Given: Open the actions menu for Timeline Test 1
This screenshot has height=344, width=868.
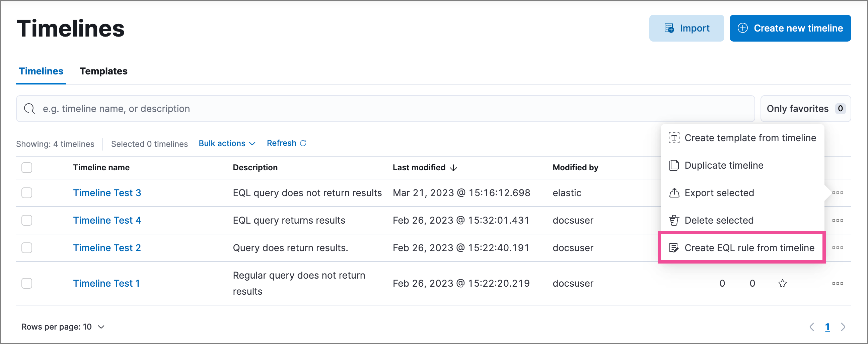Looking at the screenshot, I should click(x=838, y=283).
